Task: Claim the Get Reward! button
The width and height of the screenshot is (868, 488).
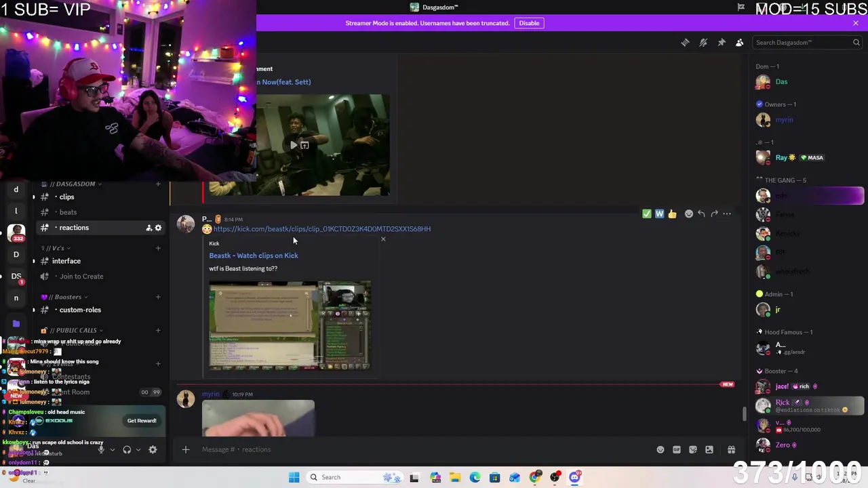Action: (x=142, y=421)
